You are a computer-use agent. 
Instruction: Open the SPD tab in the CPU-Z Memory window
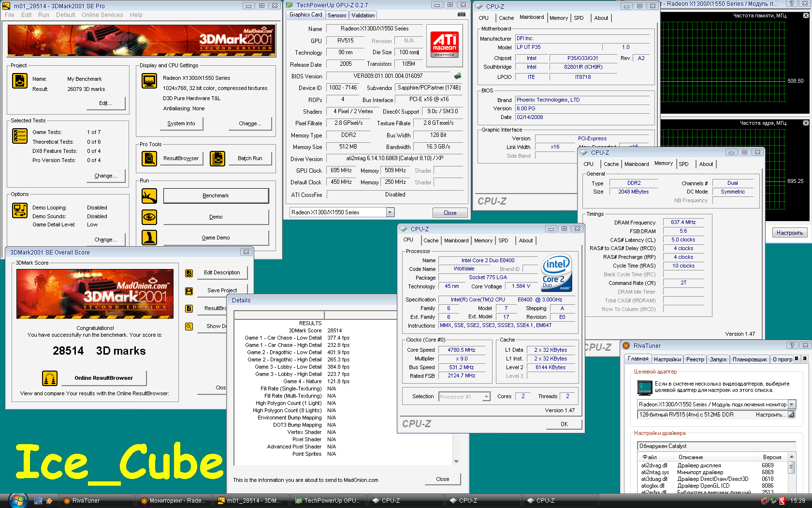point(683,164)
